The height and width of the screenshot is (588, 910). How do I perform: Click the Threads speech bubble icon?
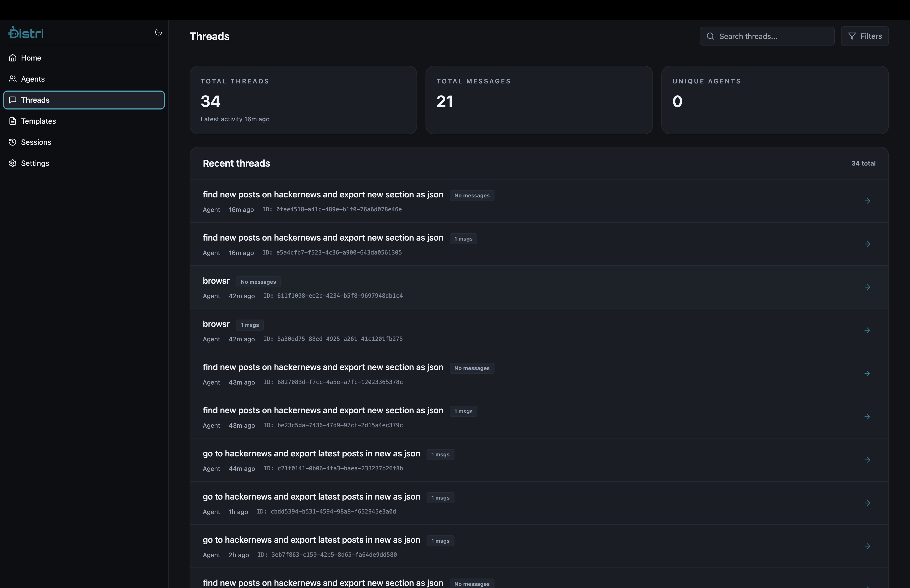click(13, 100)
